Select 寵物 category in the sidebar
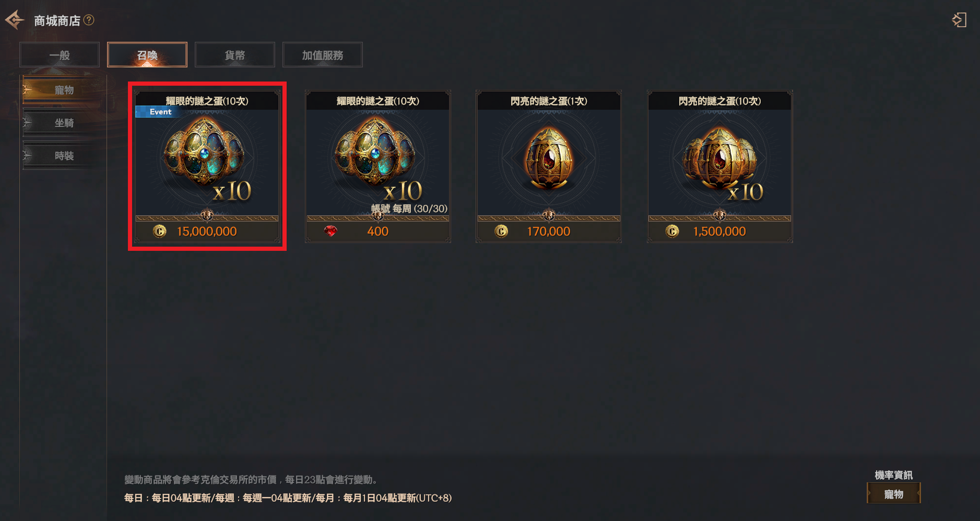 pos(63,90)
